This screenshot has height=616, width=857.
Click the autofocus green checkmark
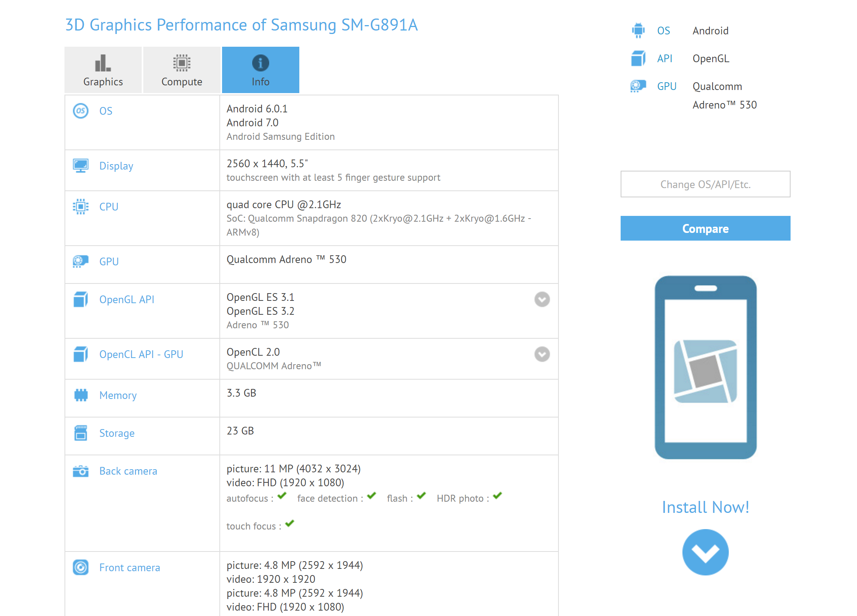tap(282, 496)
